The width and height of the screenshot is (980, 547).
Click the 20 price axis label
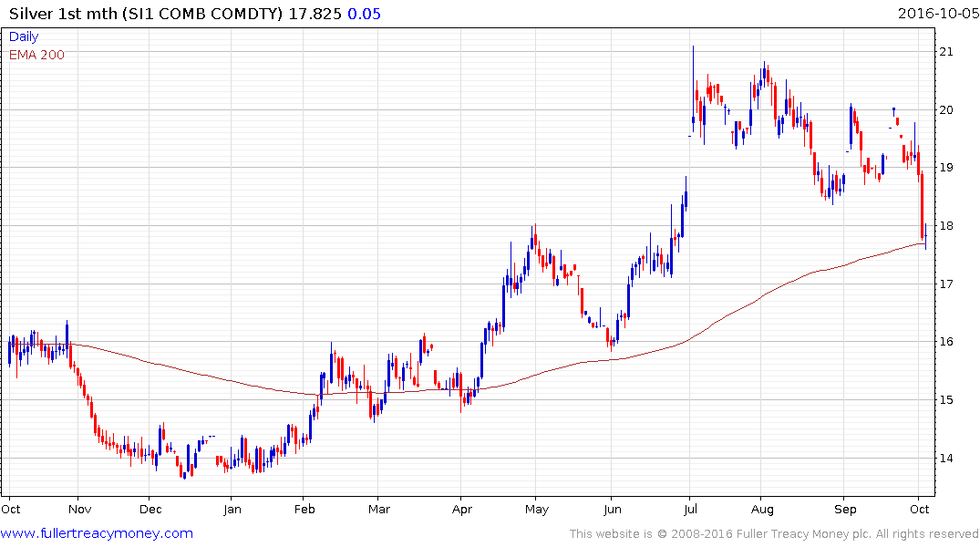(946, 110)
